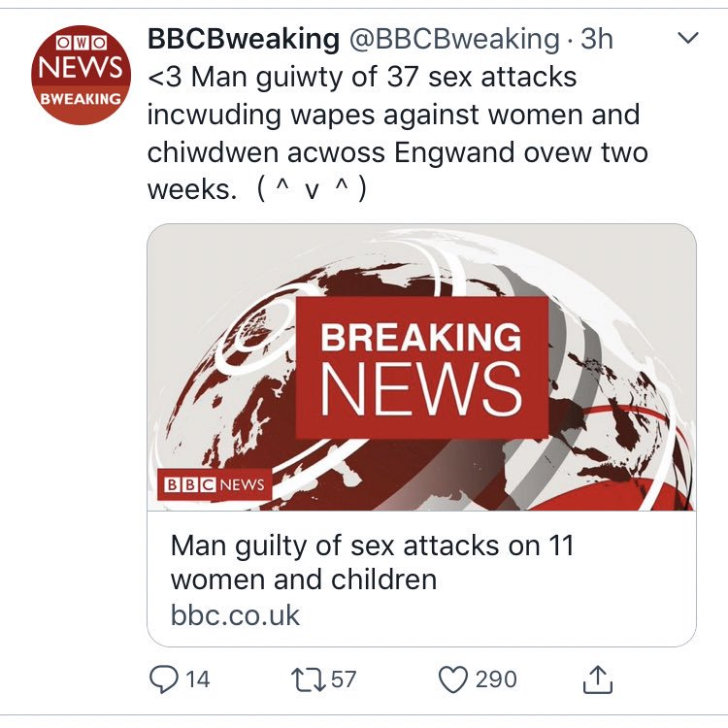
Task: Click the BBC News logo in card
Action: (x=215, y=484)
